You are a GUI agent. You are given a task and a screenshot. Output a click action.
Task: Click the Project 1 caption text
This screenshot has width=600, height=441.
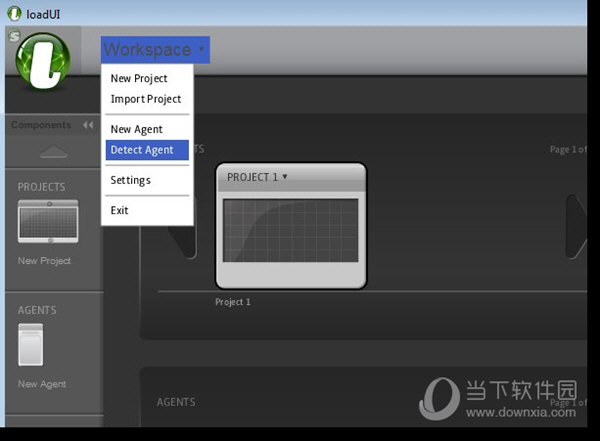(233, 302)
